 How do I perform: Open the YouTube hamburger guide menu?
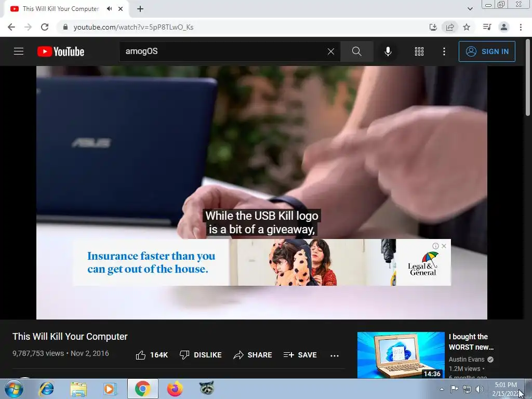[19, 51]
